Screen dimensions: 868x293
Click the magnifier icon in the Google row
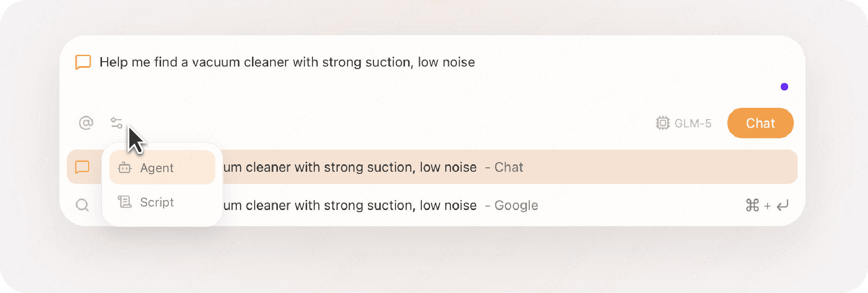coord(82,205)
